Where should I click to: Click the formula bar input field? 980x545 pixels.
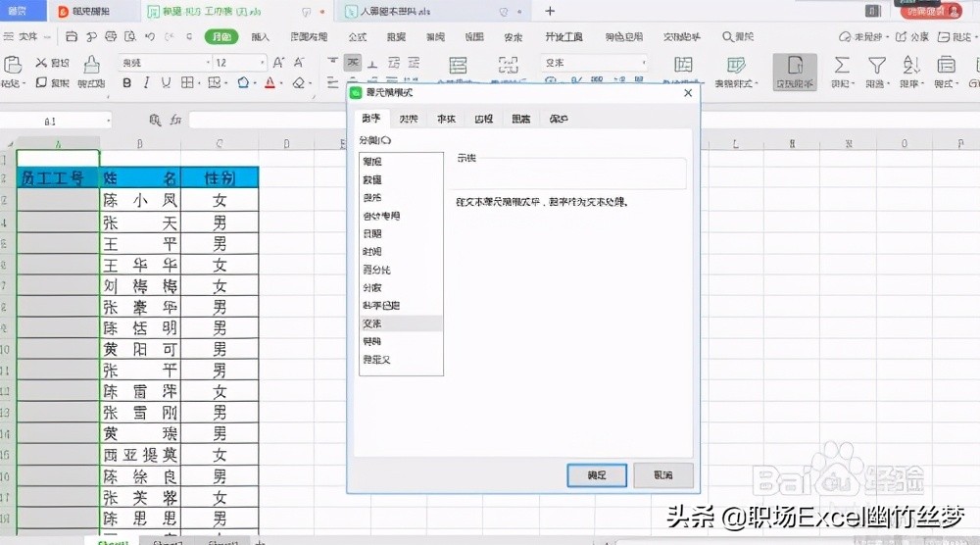(x=266, y=120)
